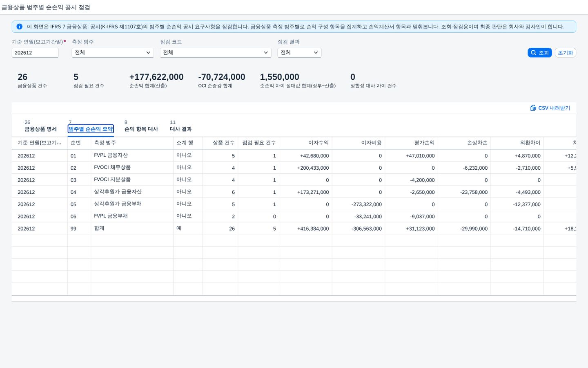Click the CSV download icon
Screen dimensions: 588x368
point(533,108)
